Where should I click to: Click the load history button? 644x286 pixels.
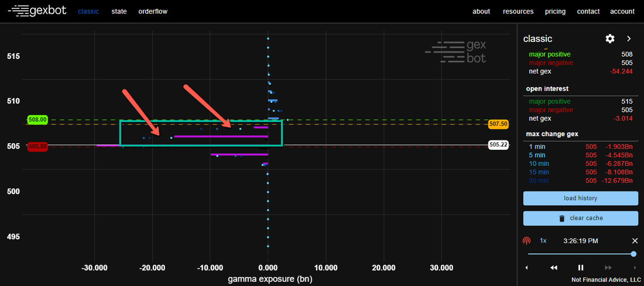581,198
